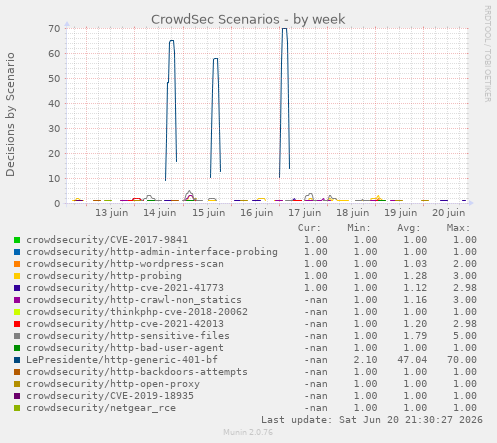Click the 1.79 average of http-sensitive-files
This screenshot has height=443, width=497.
[x=415, y=336]
